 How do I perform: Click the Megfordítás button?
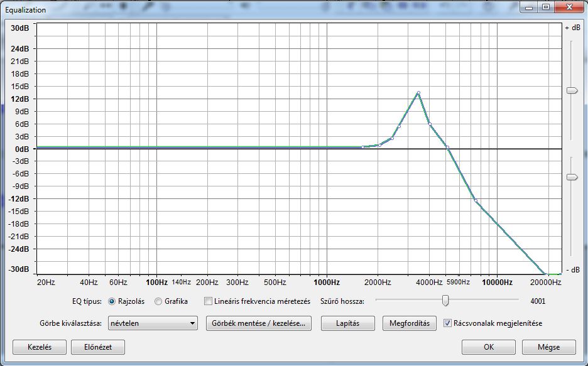point(409,323)
